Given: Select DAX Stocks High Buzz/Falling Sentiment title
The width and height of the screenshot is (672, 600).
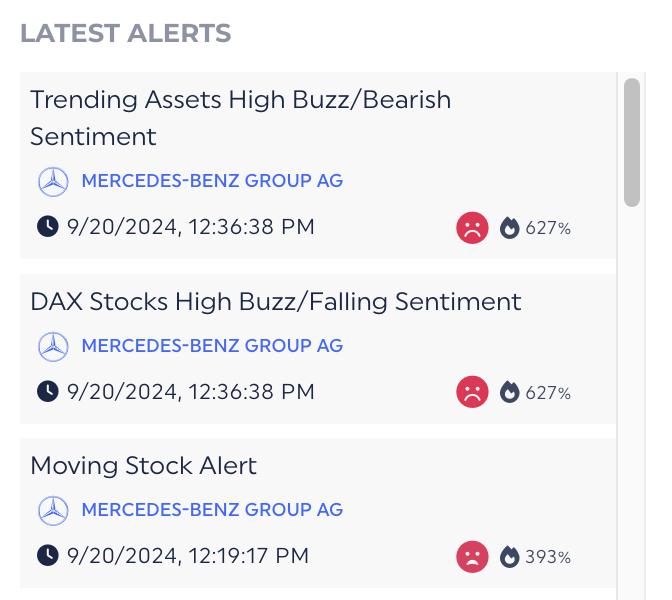Looking at the screenshot, I should click(x=276, y=301).
